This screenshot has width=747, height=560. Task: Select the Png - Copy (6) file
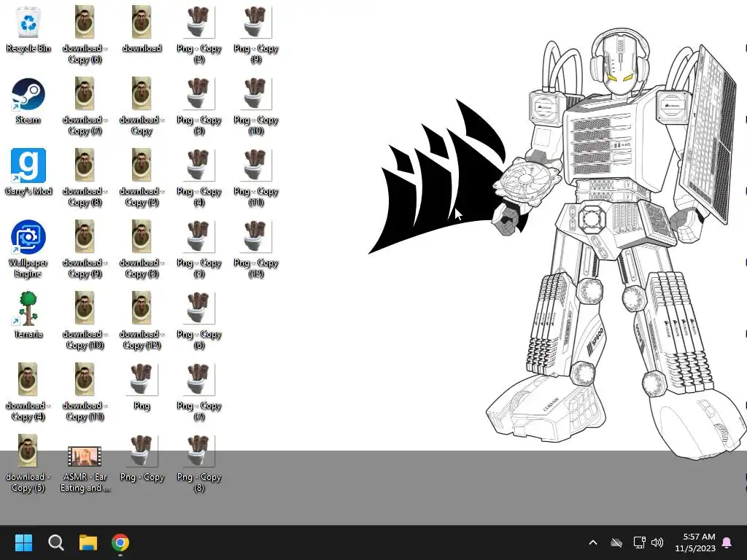coord(198,321)
